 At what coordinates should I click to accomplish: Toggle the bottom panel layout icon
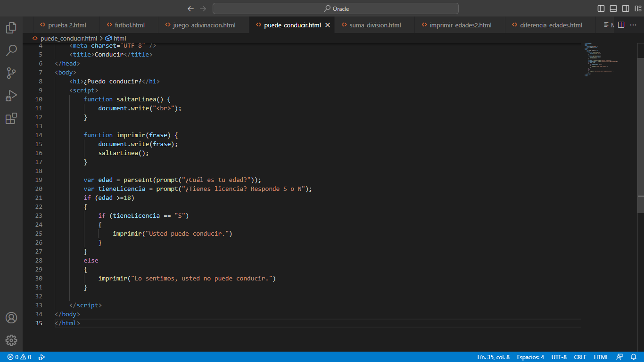[x=613, y=8]
